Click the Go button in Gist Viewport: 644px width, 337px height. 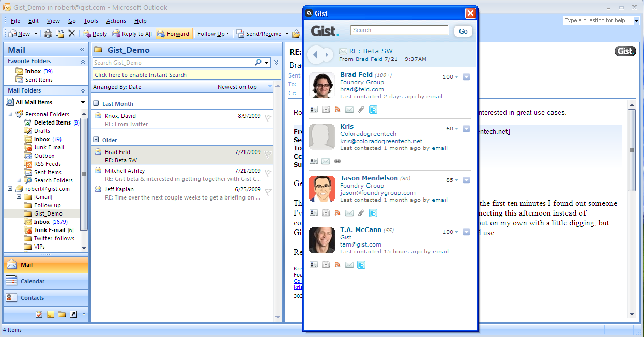tap(463, 31)
